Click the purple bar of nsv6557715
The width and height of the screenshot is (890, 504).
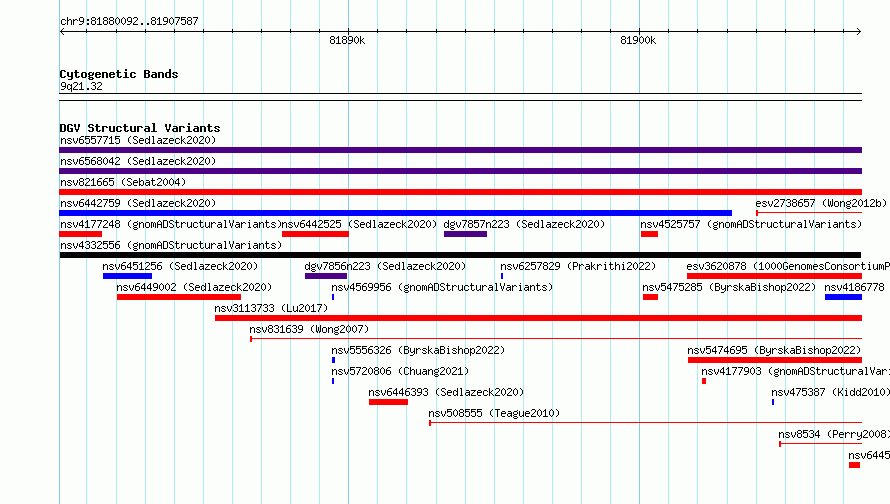(461, 150)
